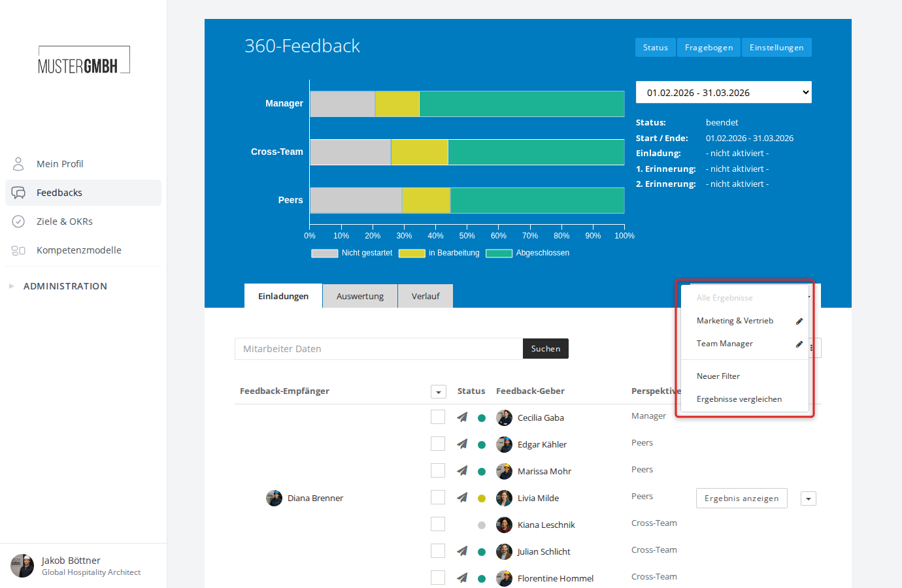The image size is (902, 588).
Task: Click in Bearbeitung legend swatch
Action: click(412, 253)
